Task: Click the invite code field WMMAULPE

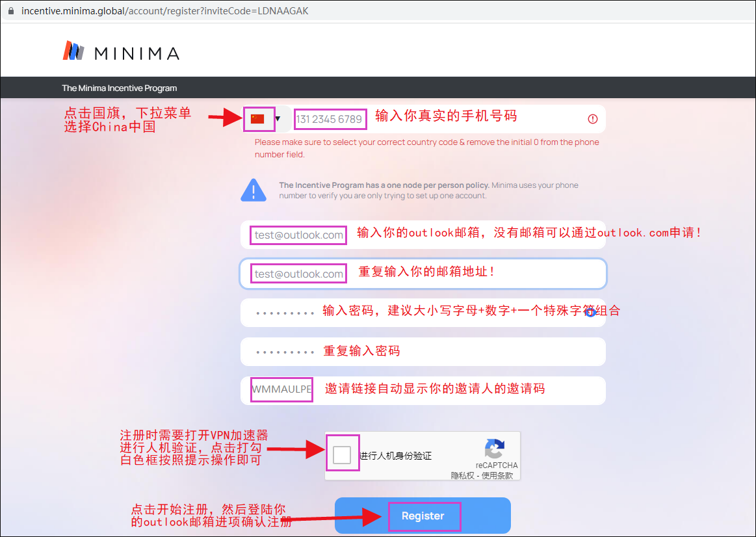Action: 423,391
